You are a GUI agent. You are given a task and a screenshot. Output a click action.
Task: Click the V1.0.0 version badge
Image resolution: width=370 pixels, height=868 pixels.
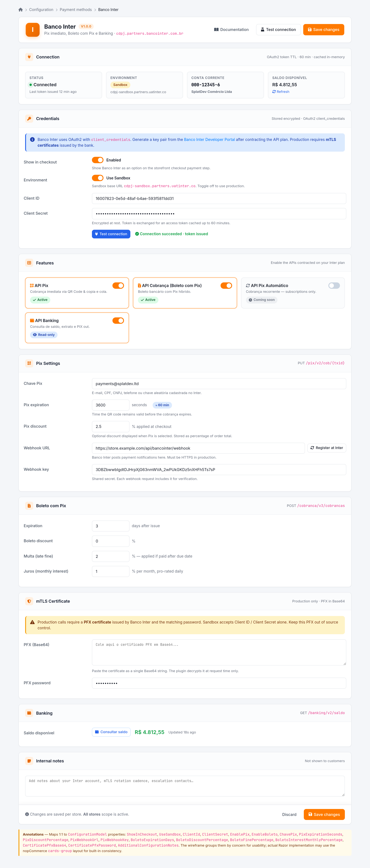tap(86, 26)
